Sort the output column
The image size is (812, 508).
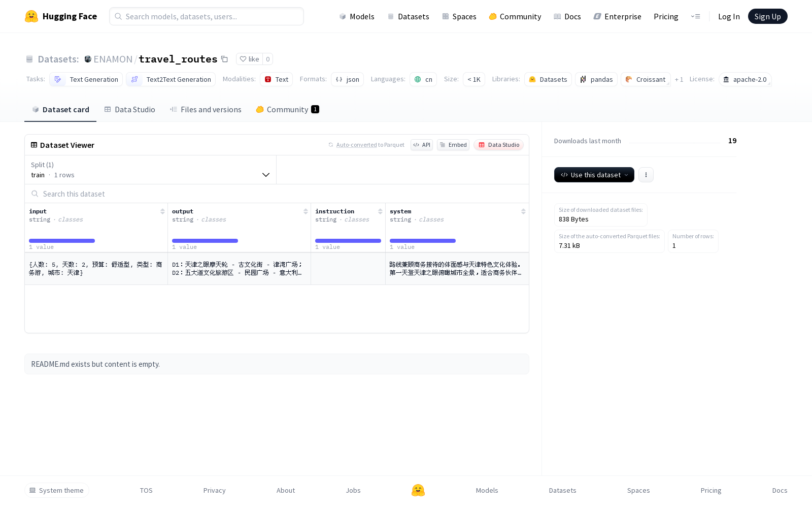pos(306,211)
